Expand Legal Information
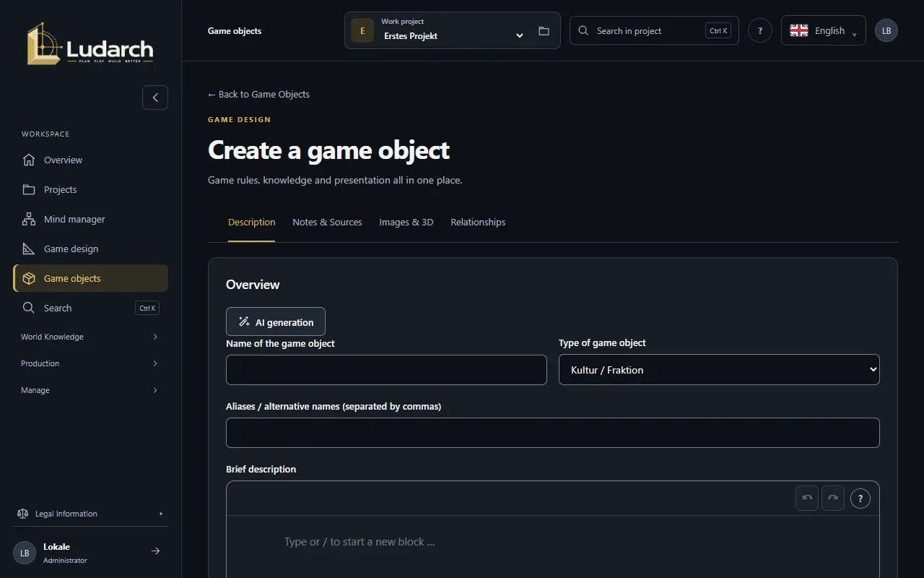The height and width of the screenshot is (578, 924). coord(90,514)
